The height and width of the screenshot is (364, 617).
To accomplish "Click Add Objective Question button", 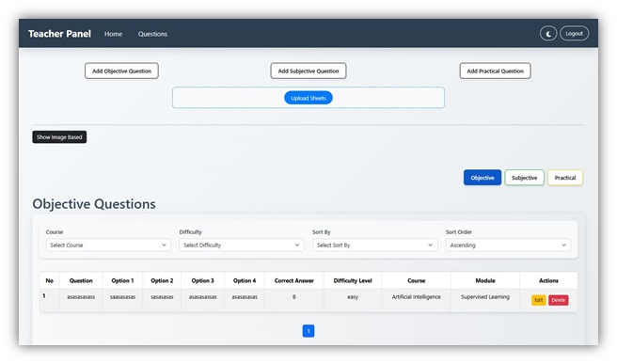I will [121, 71].
